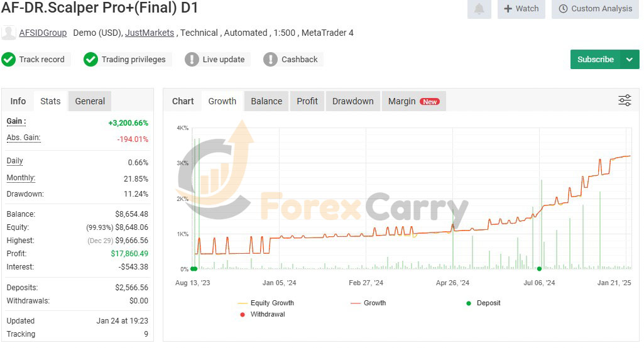Viewport: 644px width, 348px height.
Task: Click the Margin tab with New badge
Action: (x=413, y=101)
